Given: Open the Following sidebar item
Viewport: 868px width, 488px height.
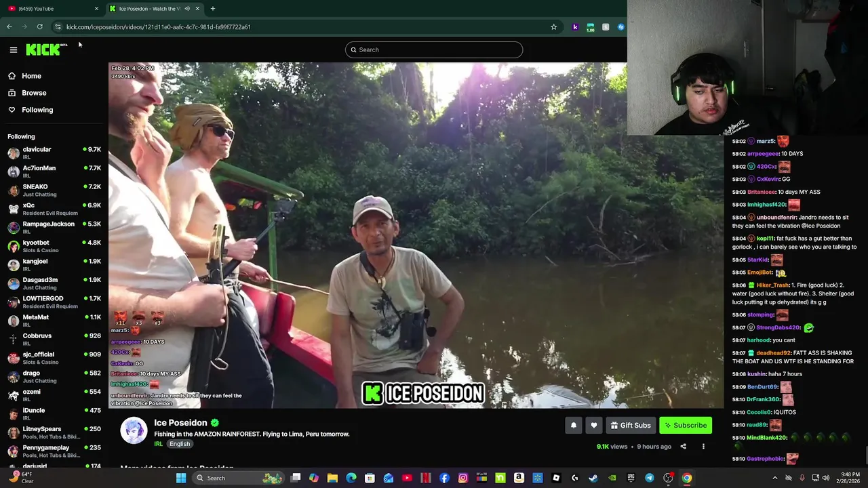Looking at the screenshot, I should [x=37, y=110].
